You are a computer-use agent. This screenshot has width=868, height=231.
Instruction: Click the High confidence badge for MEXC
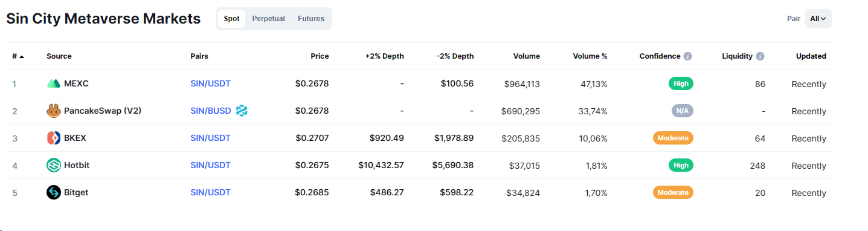click(x=681, y=83)
